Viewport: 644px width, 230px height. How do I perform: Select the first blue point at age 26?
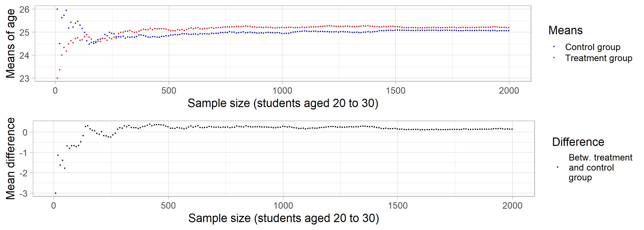[57, 9]
